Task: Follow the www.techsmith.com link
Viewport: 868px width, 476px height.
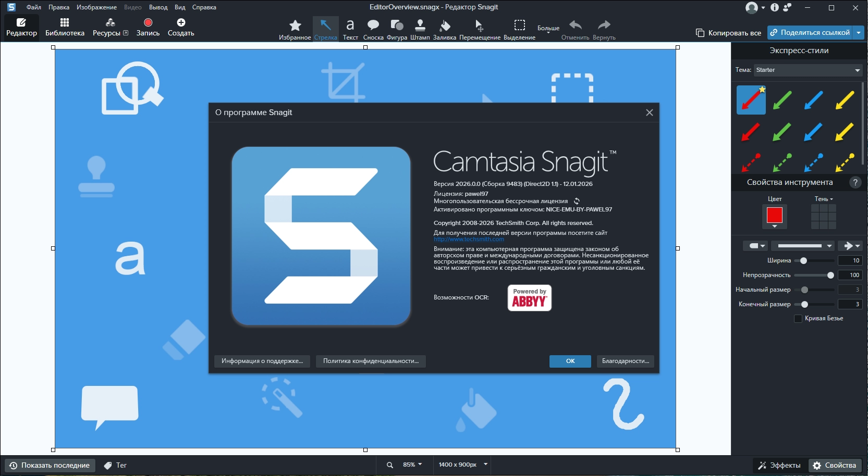Action: (x=469, y=239)
